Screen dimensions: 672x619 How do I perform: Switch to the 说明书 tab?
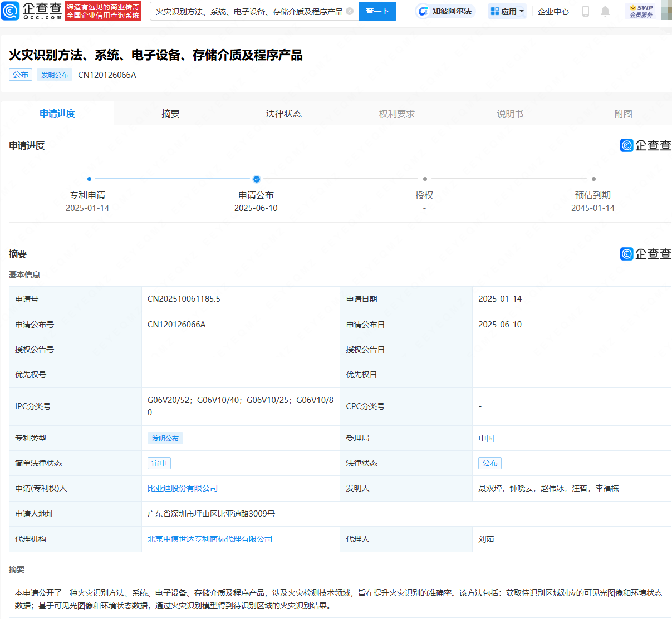tap(510, 114)
